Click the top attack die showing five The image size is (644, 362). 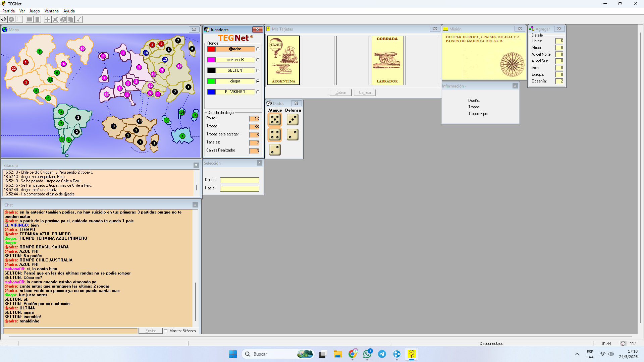pyautogui.click(x=275, y=120)
